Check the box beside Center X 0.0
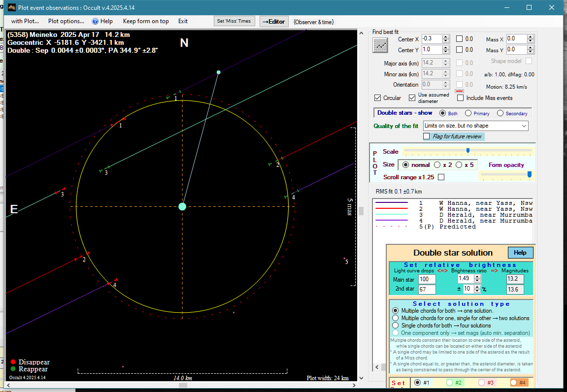 coord(459,39)
